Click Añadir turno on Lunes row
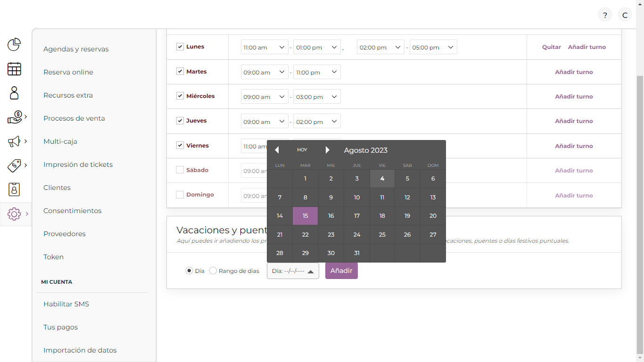Viewport: 644px width, 362px height. (587, 47)
